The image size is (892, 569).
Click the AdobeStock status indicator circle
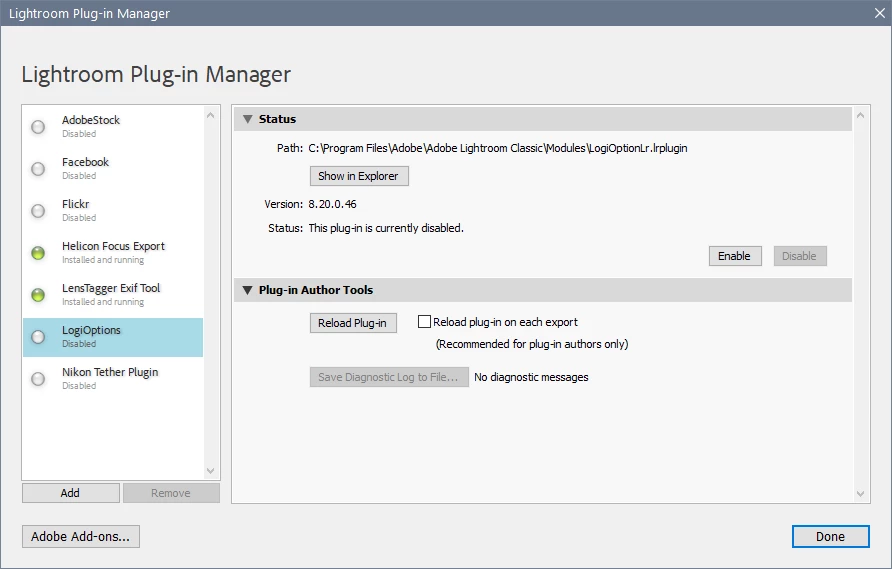click(38, 127)
